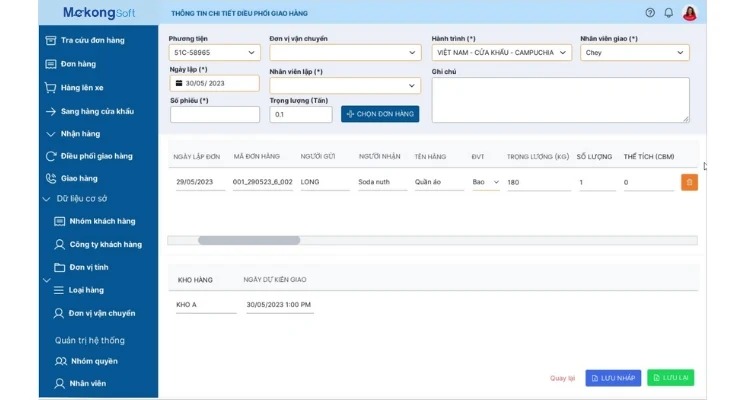Viewport: 750px width, 400px height.
Task: Click the Giao hàng phone icon
Action: (x=50, y=178)
